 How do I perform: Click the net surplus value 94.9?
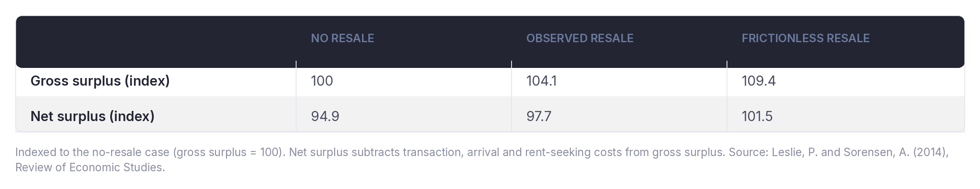[x=325, y=116]
